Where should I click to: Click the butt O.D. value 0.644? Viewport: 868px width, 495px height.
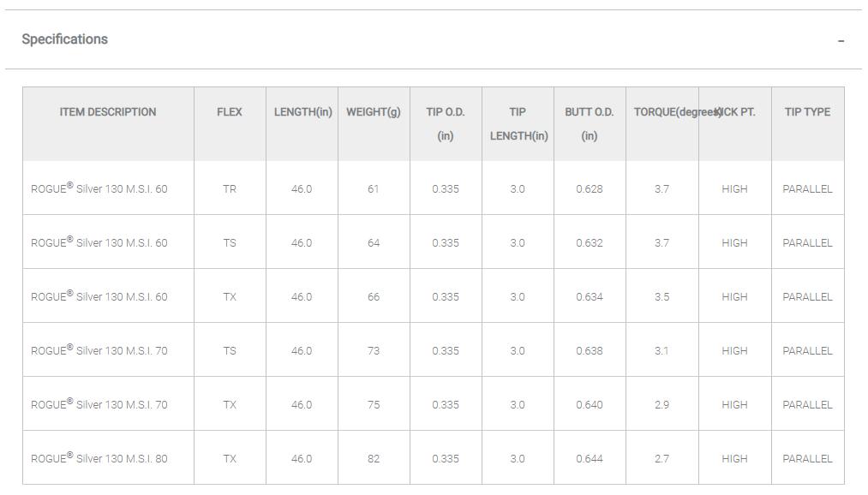590,459
